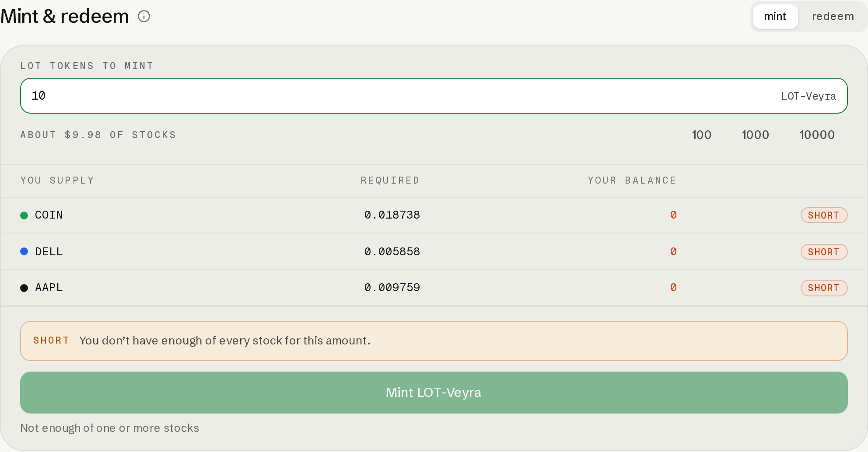
Task: Switch to the mint tab
Action: [x=775, y=17]
